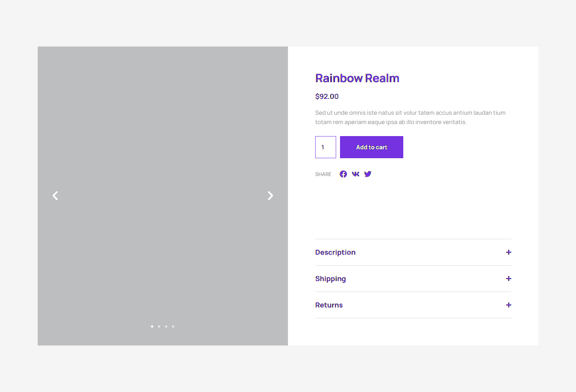The image size is (576, 392).
Task: Select the first carousel dot indicator
Action: pyautogui.click(x=152, y=326)
